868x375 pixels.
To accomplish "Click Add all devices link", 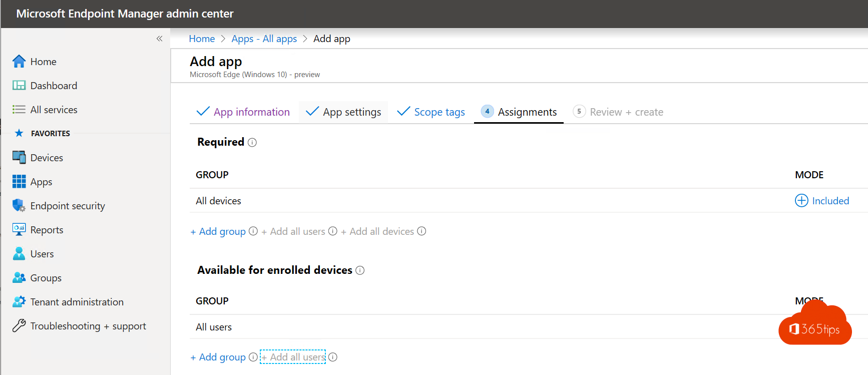I will [377, 231].
